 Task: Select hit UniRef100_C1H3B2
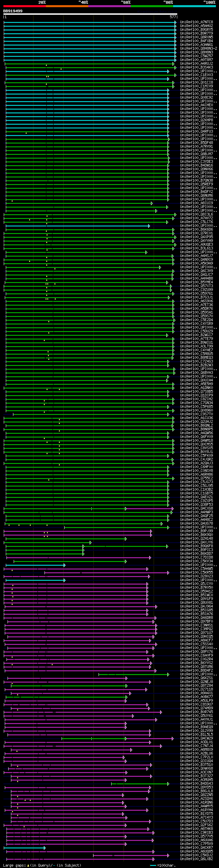pos(196,489)
